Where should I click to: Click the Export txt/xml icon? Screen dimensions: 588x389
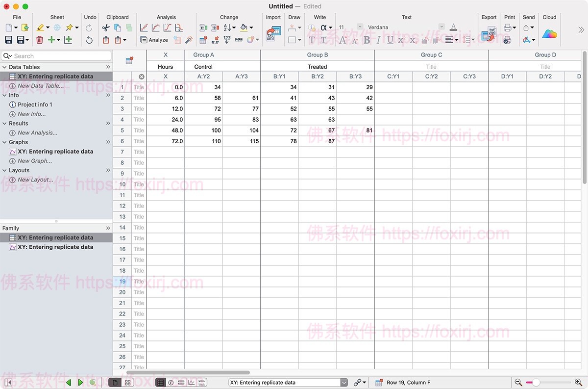(489, 34)
